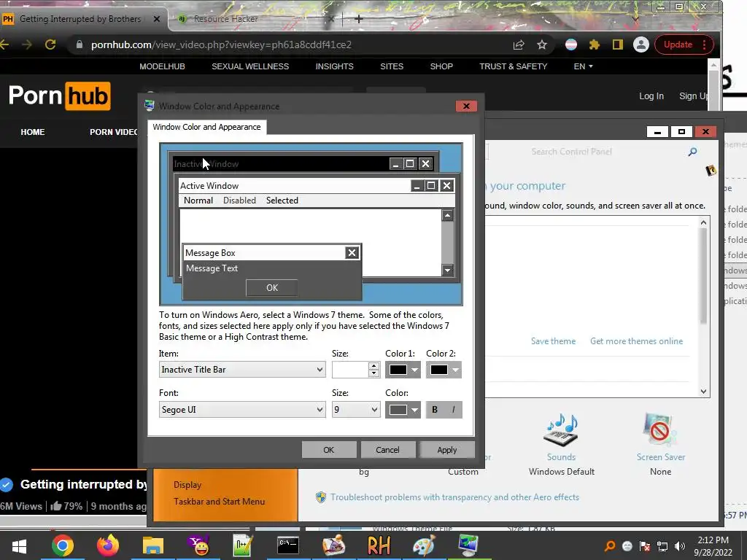Open Resource Hacker (RH) from the taskbar
Screen dimensions: 747x560
tap(379, 545)
